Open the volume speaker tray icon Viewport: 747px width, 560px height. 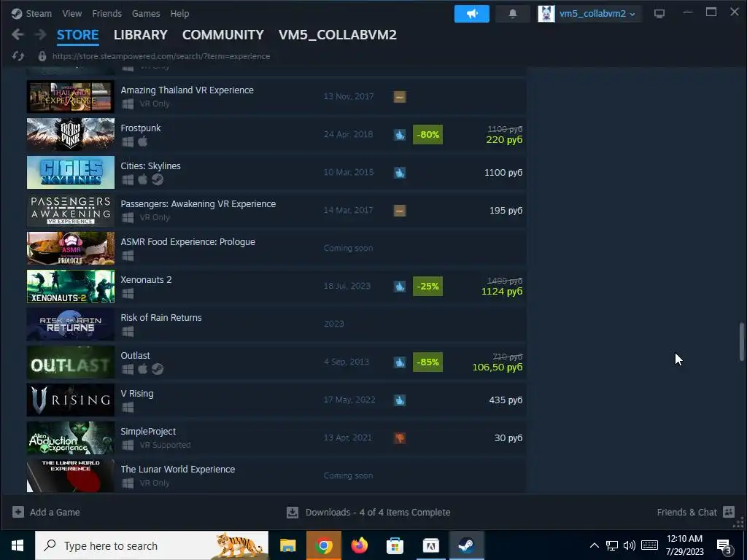click(x=629, y=545)
